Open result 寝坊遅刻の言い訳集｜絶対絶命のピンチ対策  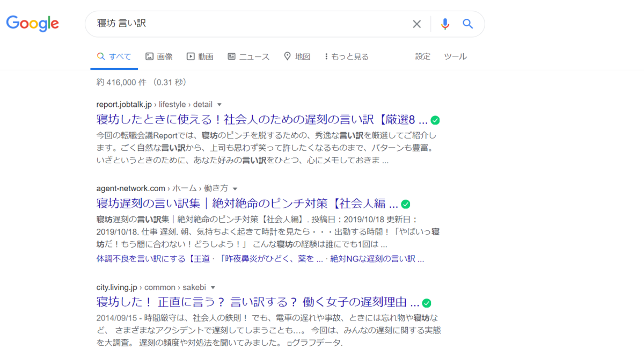247,204
